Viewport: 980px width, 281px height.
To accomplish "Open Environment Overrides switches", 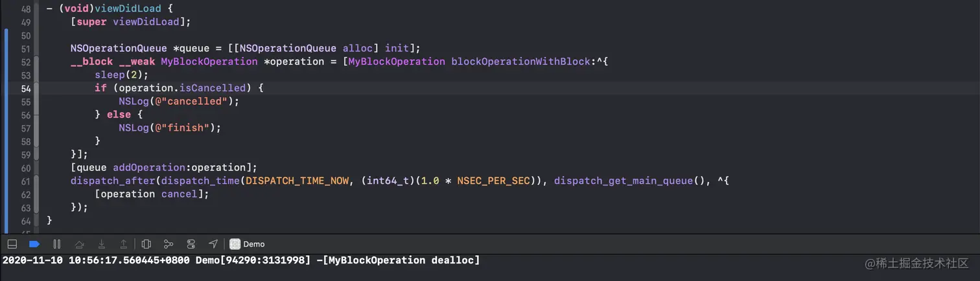I will click(191, 244).
